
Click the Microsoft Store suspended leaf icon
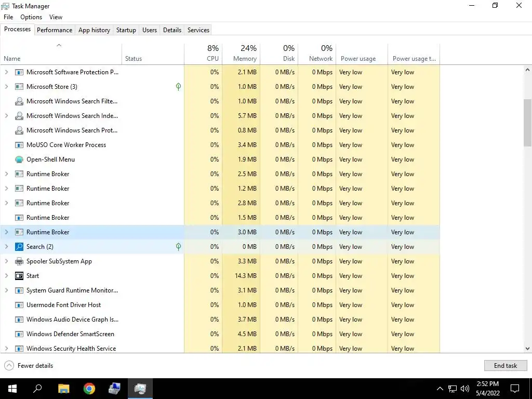coord(179,87)
